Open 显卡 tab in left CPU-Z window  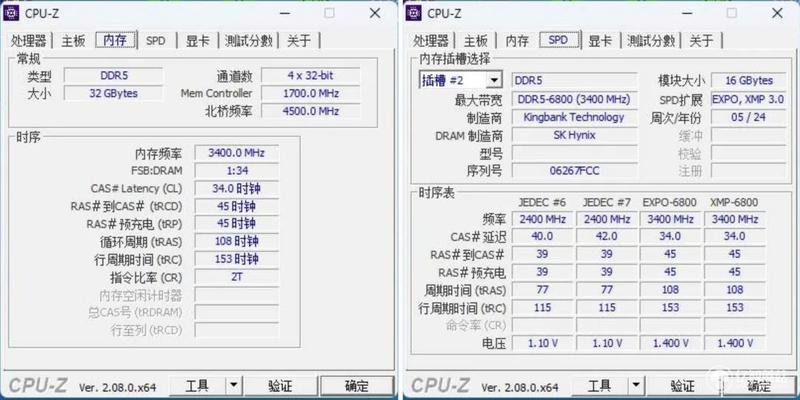(197, 41)
